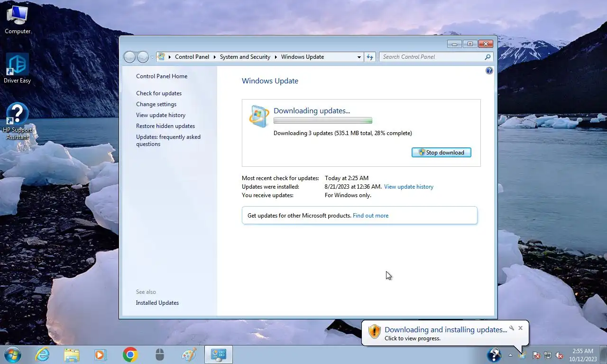Viewport: 607px width, 364px height.
Task: Click the Stop download button
Action: click(x=441, y=153)
